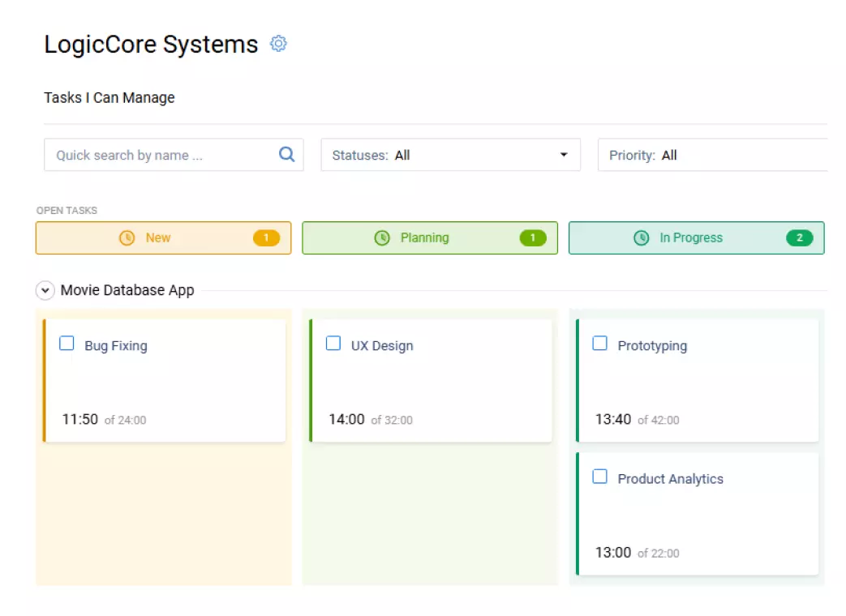Image resolution: width=846 pixels, height=616 pixels.
Task: Click clock icon in New status header
Action: [x=127, y=238]
